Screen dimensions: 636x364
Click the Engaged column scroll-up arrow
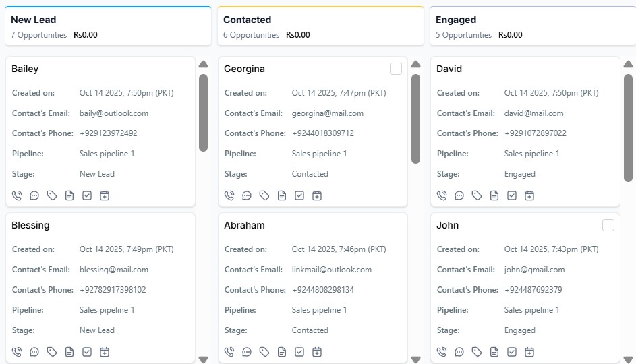click(x=629, y=65)
